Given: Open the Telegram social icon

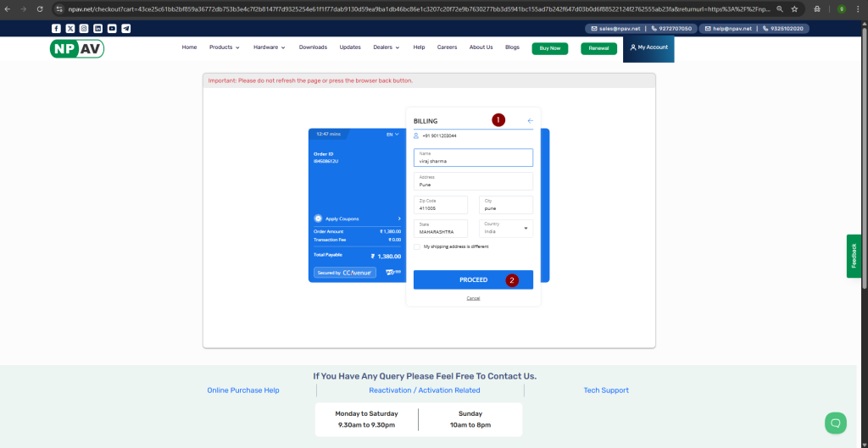Looking at the screenshot, I should point(126,28).
